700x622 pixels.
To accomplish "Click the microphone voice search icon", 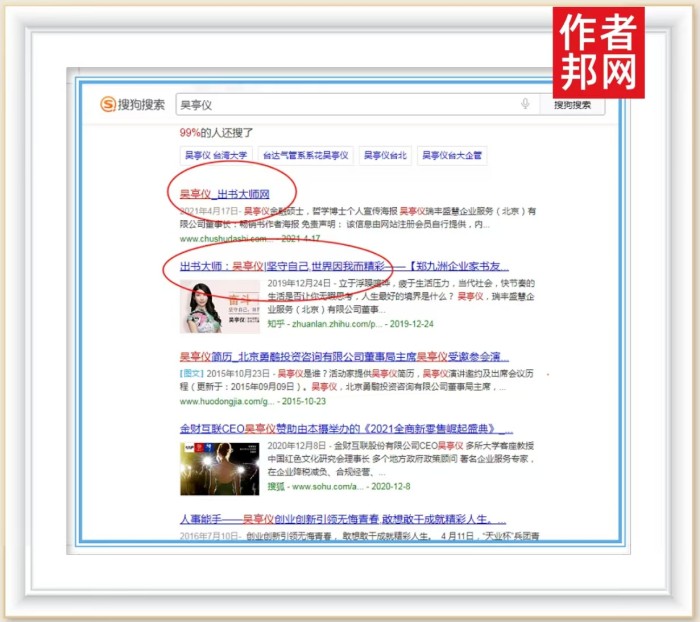I will pos(525,104).
